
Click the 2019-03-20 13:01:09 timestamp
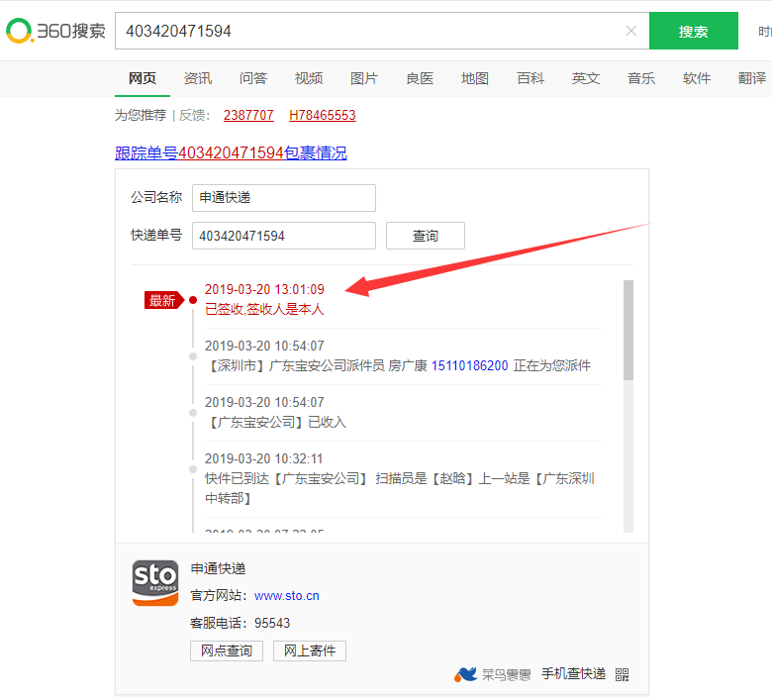(x=264, y=289)
